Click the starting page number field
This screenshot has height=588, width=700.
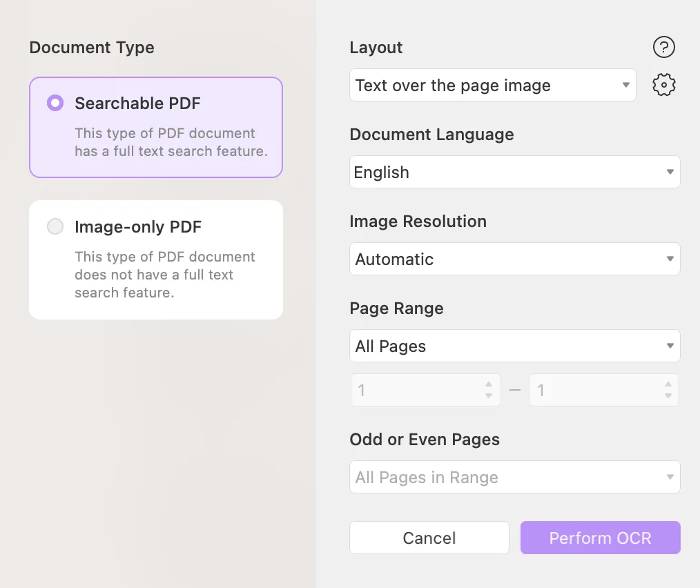414,390
